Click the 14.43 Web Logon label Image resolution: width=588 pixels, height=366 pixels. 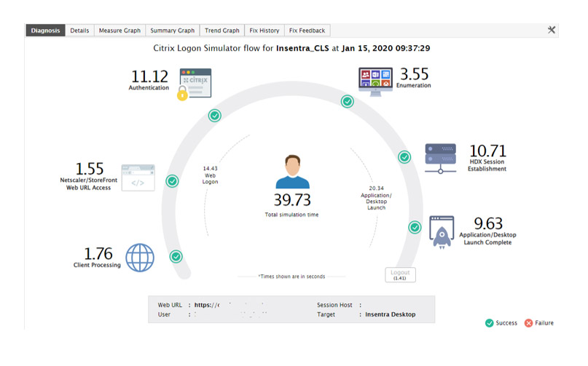click(x=210, y=175)
